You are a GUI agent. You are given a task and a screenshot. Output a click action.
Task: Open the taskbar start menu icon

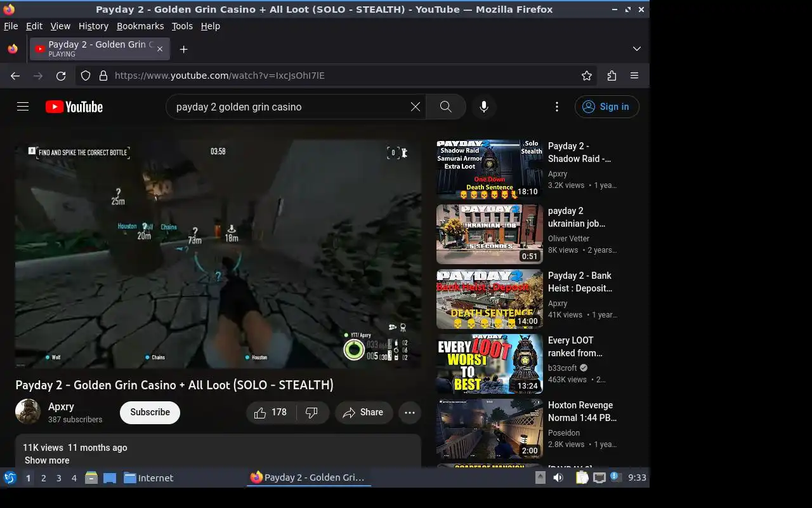[x=10, y=478]
